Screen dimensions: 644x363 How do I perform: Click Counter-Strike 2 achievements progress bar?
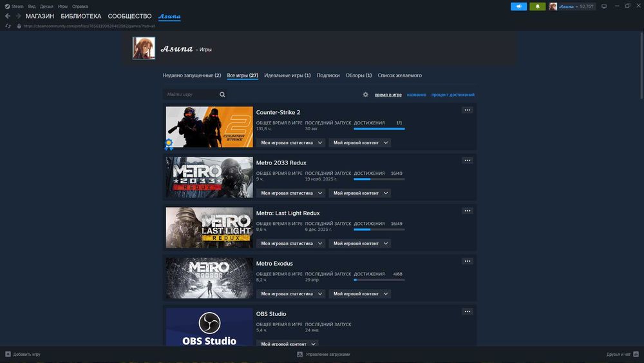point(379,129)
